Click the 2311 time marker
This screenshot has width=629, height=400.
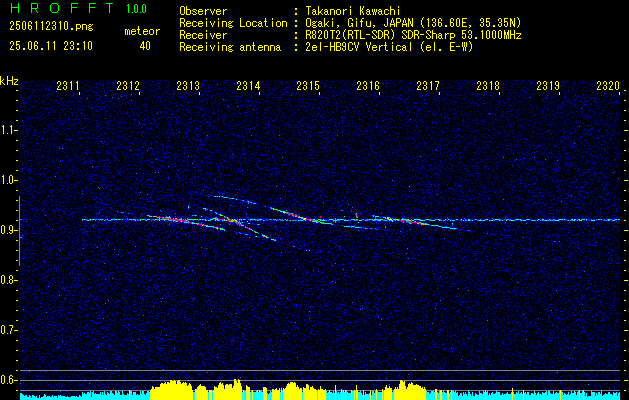tap(67, 86)
